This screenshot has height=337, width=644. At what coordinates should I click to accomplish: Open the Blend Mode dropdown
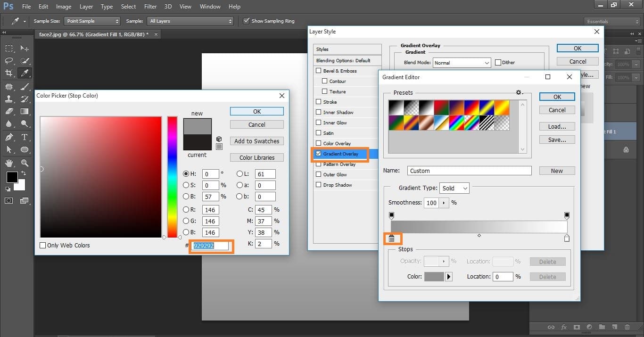462,63
